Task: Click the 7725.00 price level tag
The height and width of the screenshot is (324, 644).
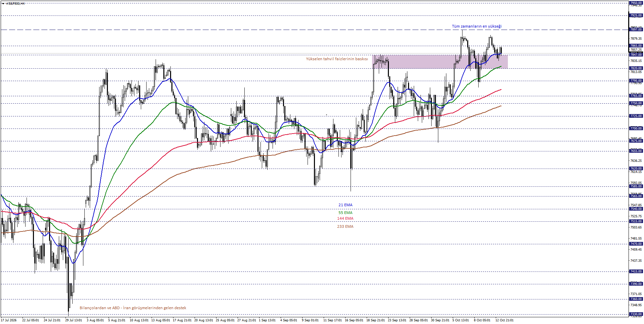Action: (x=636, y=116)
